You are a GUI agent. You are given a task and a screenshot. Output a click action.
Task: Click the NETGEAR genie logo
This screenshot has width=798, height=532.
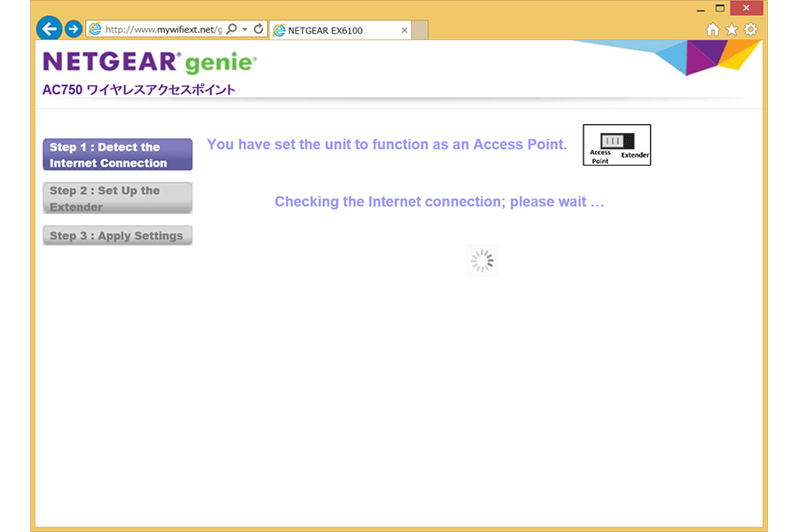[x=149, y=63]
